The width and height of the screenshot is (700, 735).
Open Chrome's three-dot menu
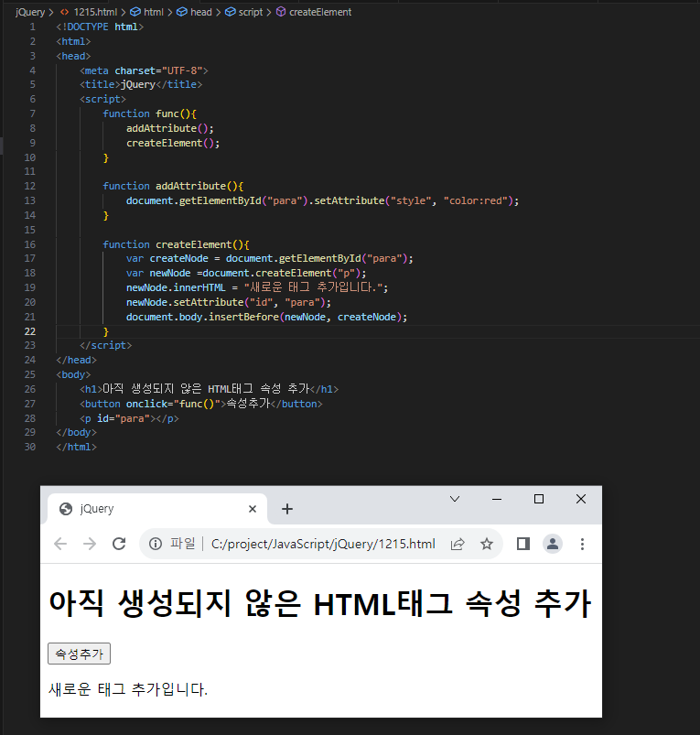[x=582, y=544]
